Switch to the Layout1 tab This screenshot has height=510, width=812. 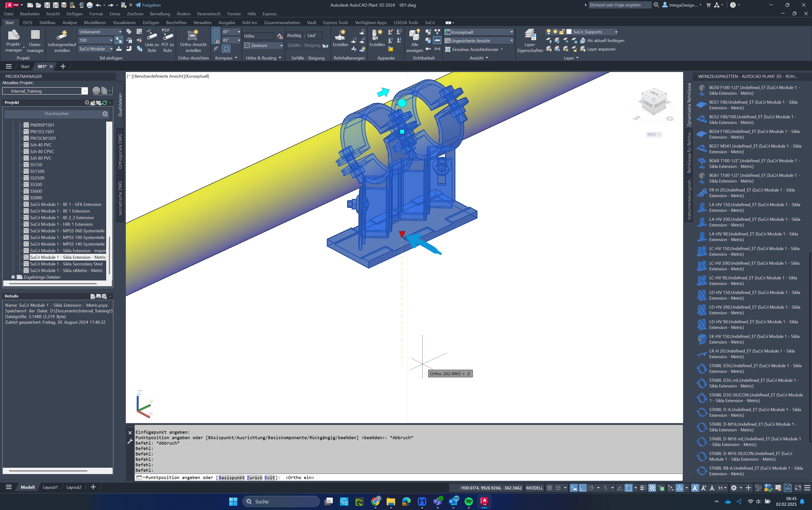pyautogui.click(x=50, y=487)
